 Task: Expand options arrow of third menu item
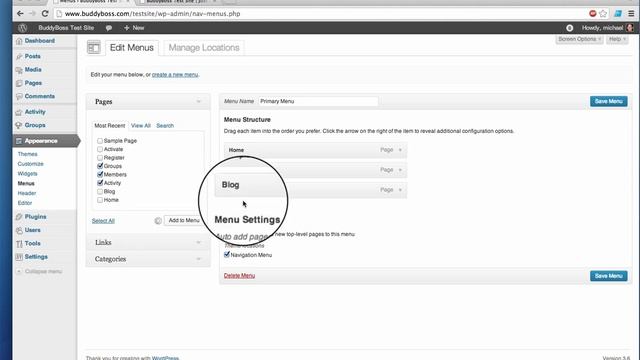point(400,190)
